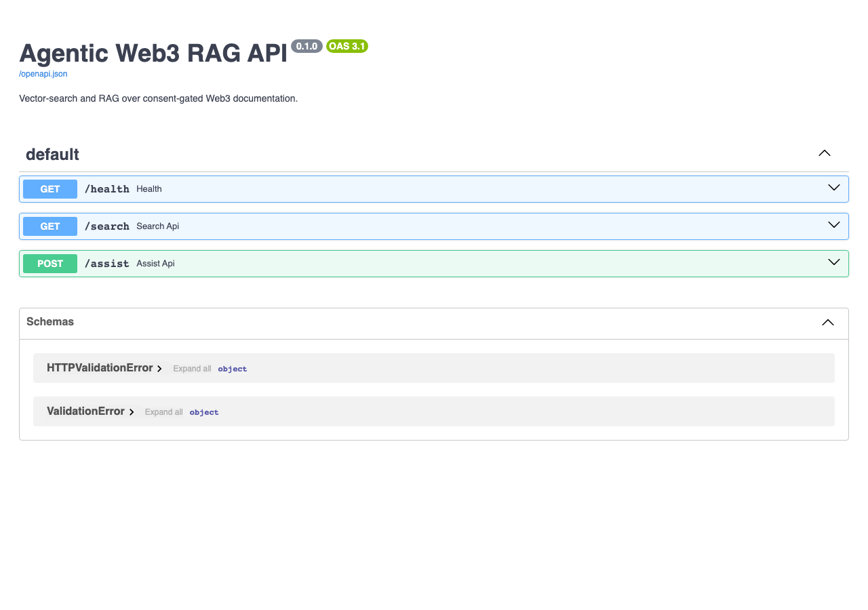Viewport: 868px width, 610px height.
Task: Click the Assist Api summary text
Action: pos(155,264)
